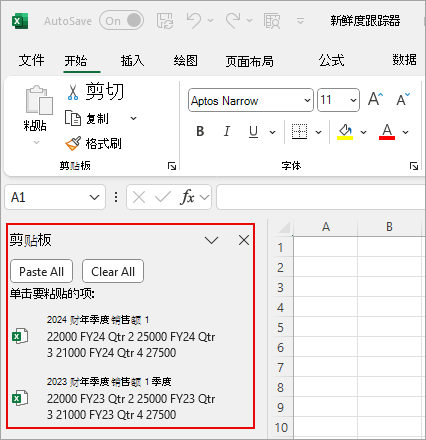Image resolution: width=426 pixels, height=440 pixels.
Task: Open the font color dropdown arrow
Action: (x=405, y=132)
